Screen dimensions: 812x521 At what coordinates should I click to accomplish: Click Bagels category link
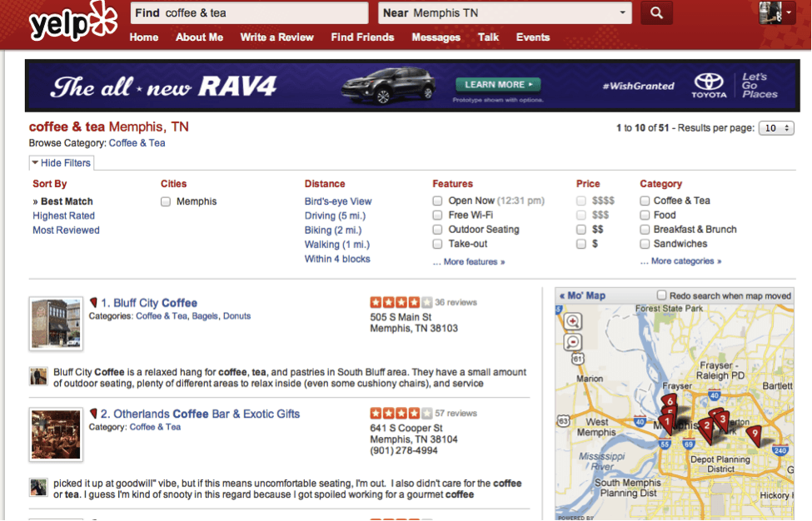[x=205, y=316]
